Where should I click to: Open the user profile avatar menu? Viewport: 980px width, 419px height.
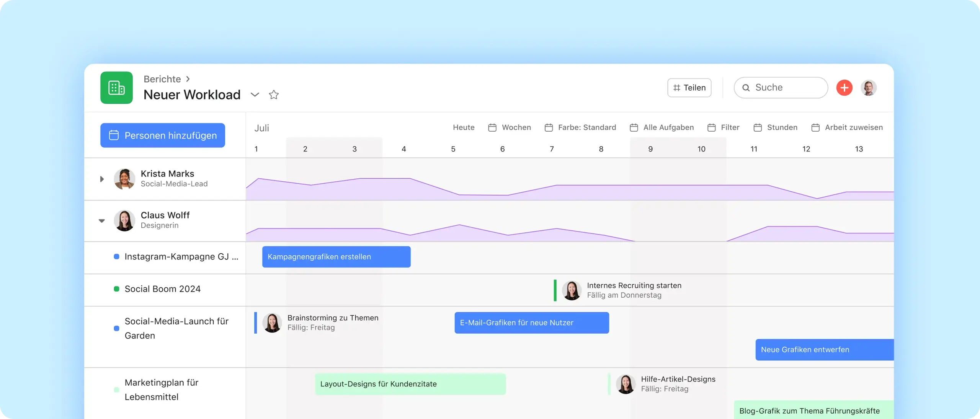(x=869, y=88)
